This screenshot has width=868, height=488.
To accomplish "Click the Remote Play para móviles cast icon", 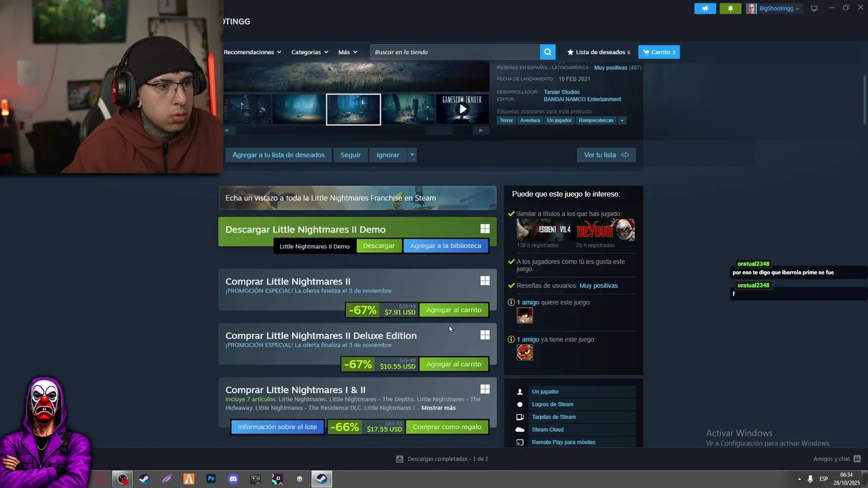I will tap(520, 443).
